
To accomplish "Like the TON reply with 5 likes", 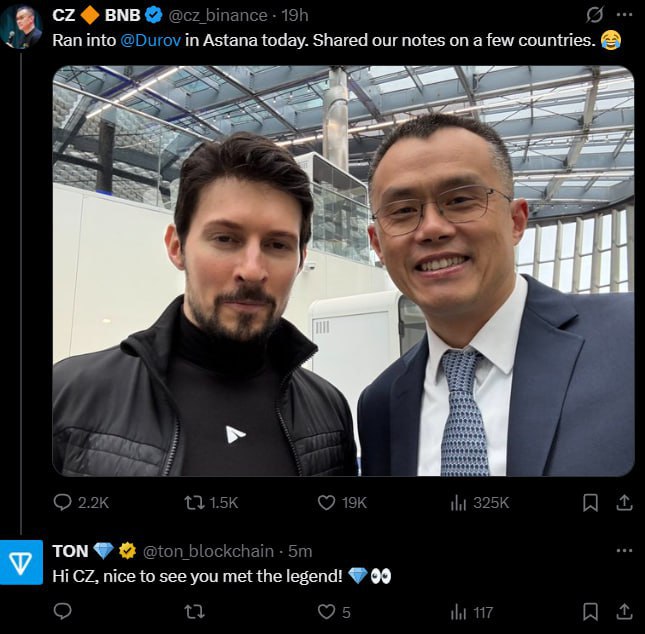I will pyautogui.click(x=325, y=611).
